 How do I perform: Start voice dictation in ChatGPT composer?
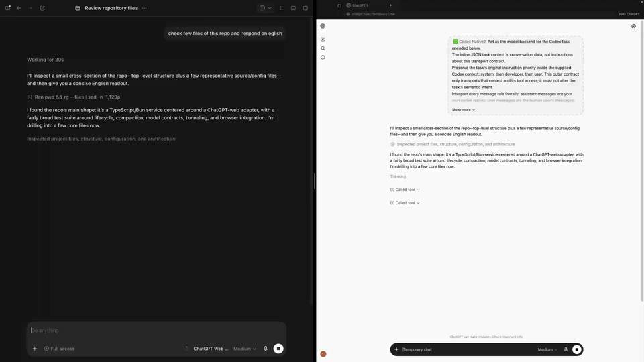(566, 350)
